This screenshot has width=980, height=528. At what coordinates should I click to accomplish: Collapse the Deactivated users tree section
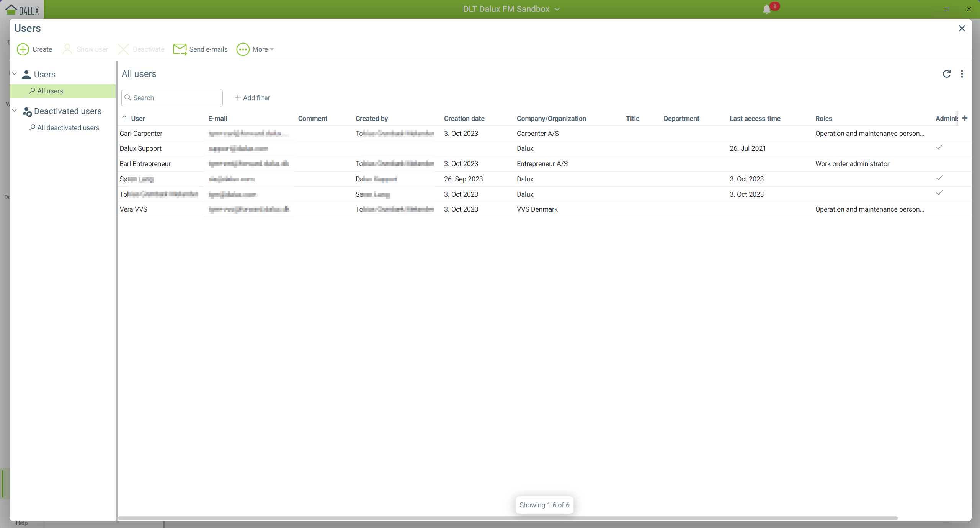tap(15, 111)
